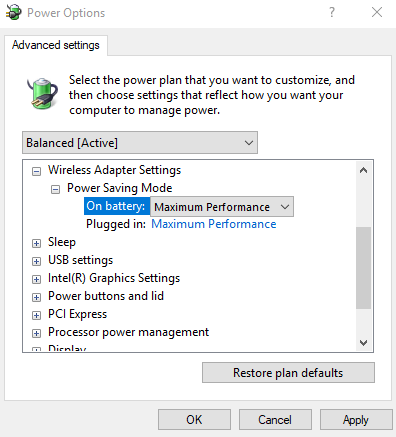
Task: Open the Balanced [Active] power plan dropdown
Action: [140, 143]
